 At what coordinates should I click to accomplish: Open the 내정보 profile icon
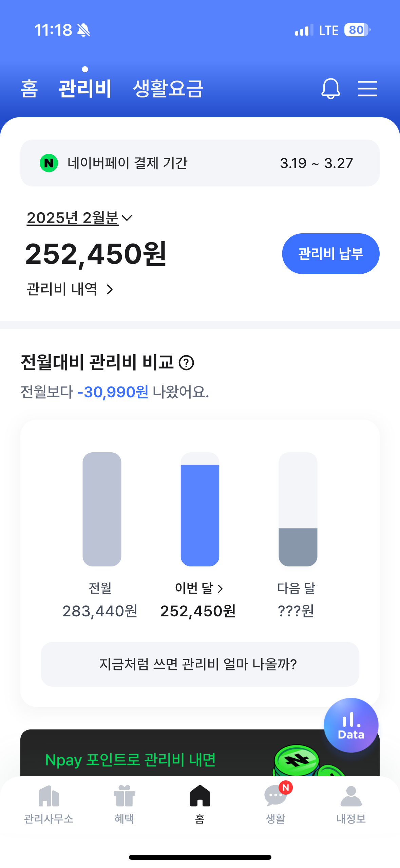(x=351, y=796)
